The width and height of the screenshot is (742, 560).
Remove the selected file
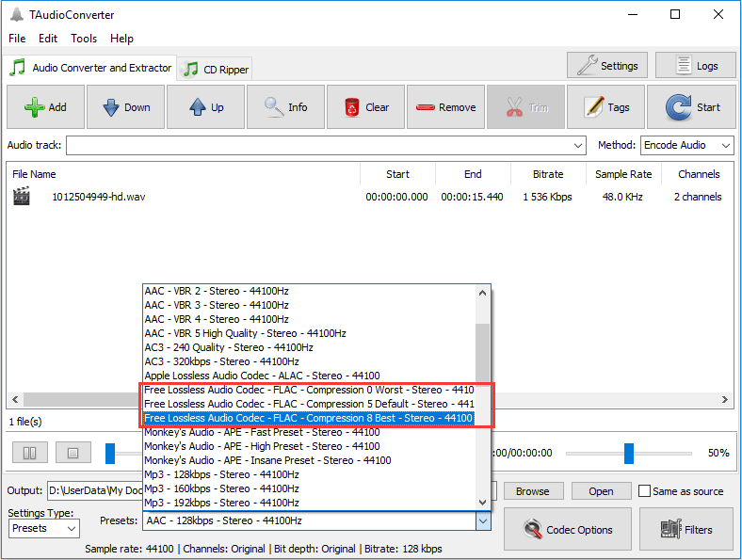click(x=445, y=107)
